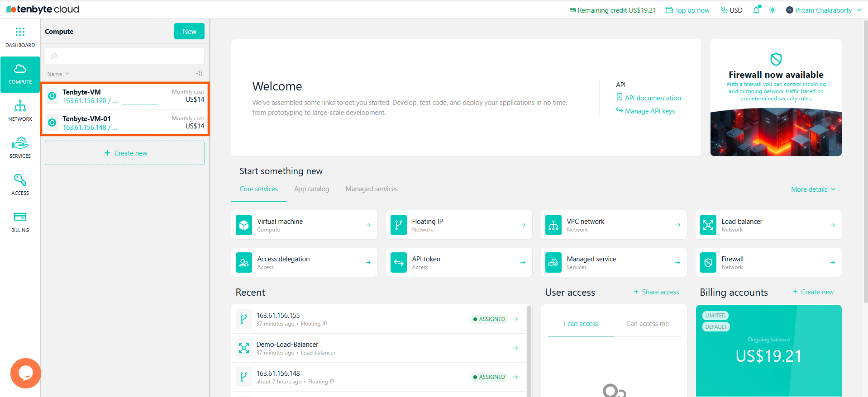Switch to the App catalog tab

click(x=311, y=189)
